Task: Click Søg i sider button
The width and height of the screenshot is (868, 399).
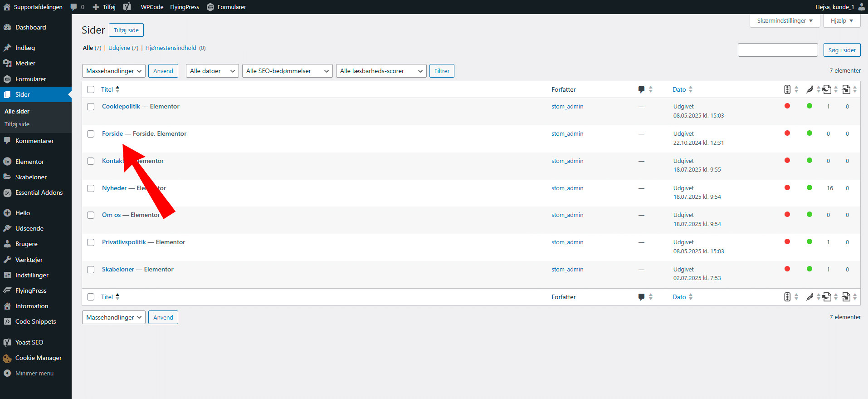Action: click(842, 50)
